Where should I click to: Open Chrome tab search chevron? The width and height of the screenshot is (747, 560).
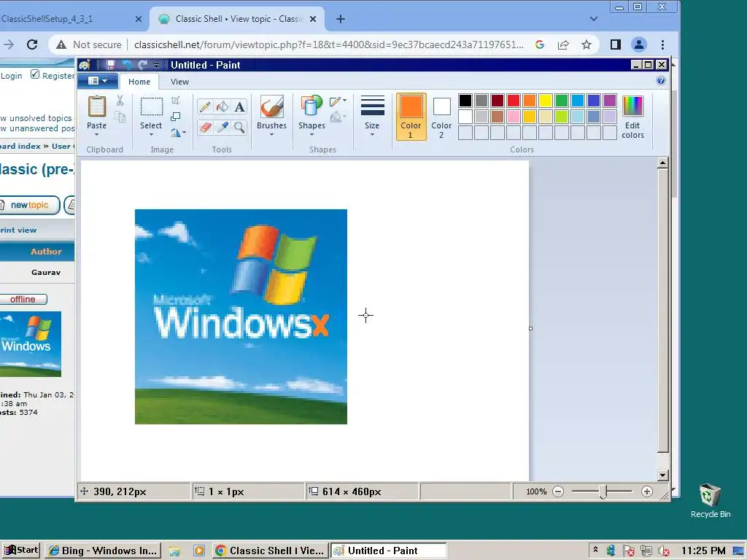(x=593, y=19)
